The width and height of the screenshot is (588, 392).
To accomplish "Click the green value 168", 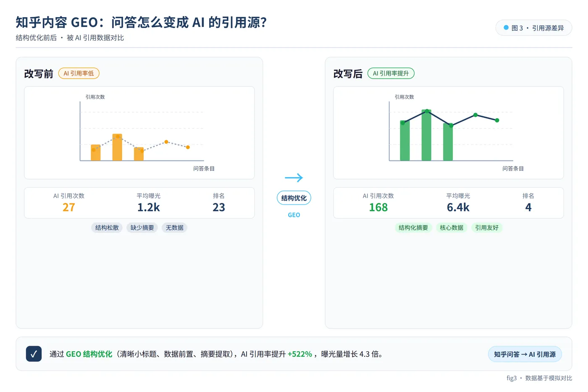I will tap(378, 208).
